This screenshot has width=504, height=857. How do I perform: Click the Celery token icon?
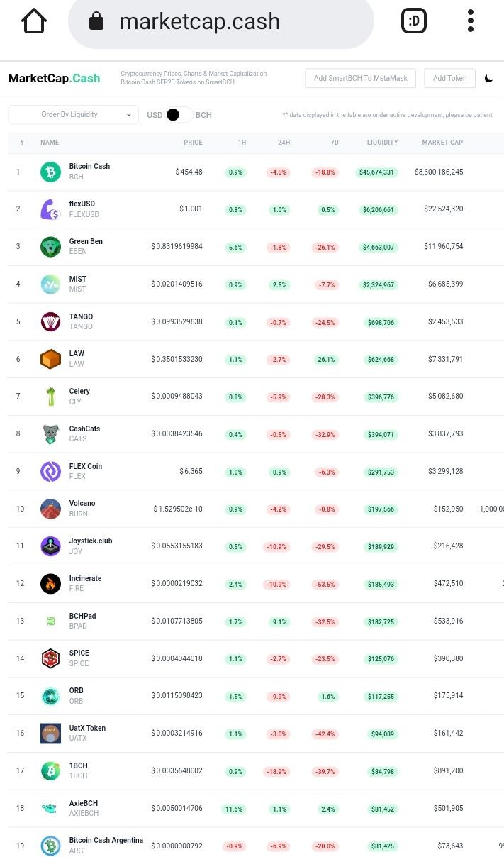(x=50, y=397)
